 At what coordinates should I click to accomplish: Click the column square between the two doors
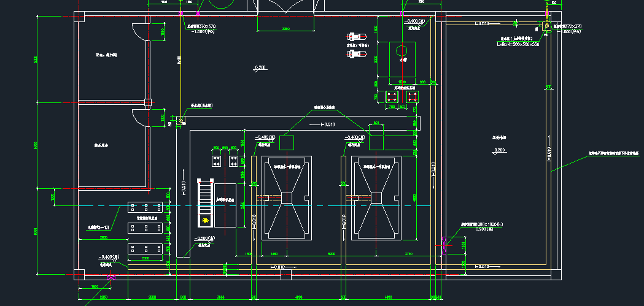[147, 102]
